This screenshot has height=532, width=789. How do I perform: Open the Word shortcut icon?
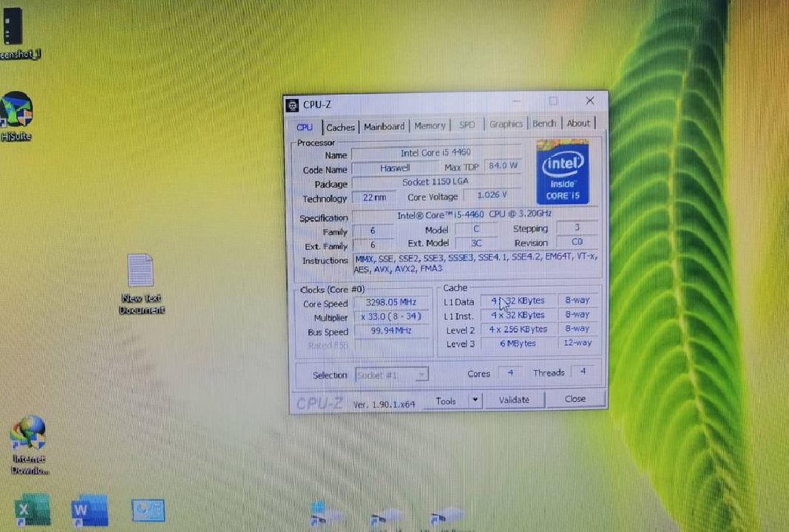coord(89,510)
